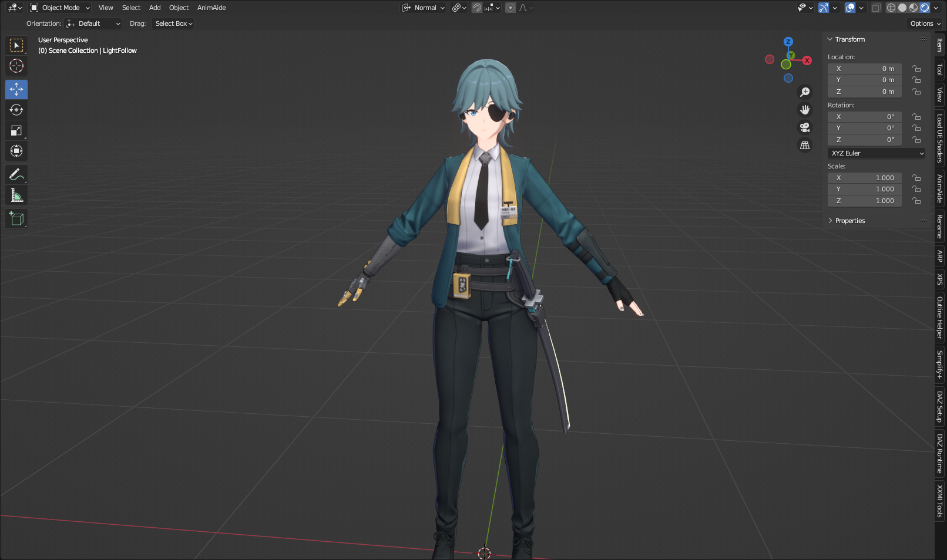The width and height of the screenshot is (947, 560).
Task: Switch to the XXMI Tools tab
Action: pyautogui.click(x=940, y=501)
